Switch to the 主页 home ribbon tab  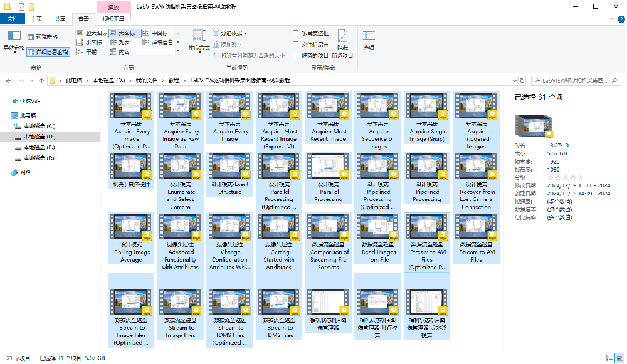(37, 19)
